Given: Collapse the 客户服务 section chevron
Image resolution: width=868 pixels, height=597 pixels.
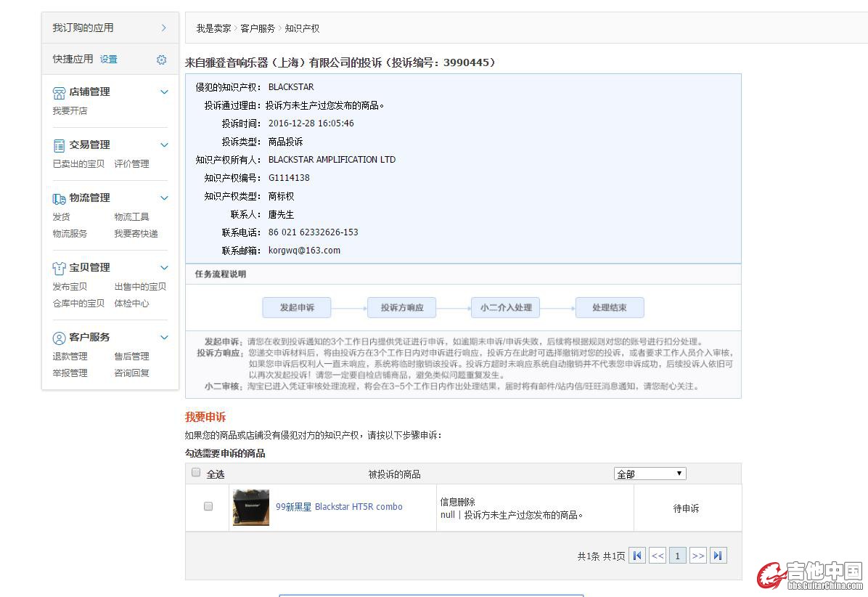Looking at the screenshot, I should (x=164, y=337).
